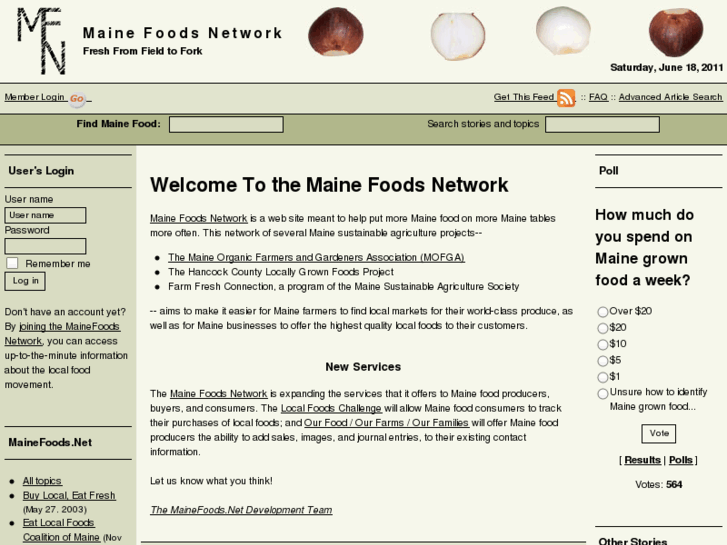Open Our Food / Our Farms / Our Families

tap(386, 423)
